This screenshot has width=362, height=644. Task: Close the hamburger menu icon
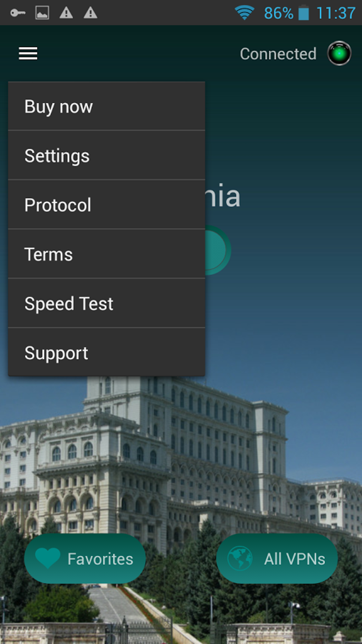pos(28,54)
